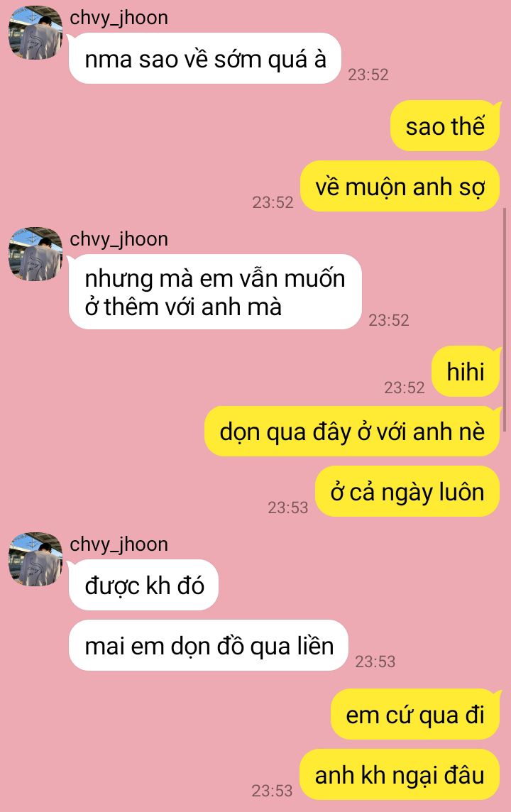Tap message 'mai em dọn đồ qua liền'

209,646
